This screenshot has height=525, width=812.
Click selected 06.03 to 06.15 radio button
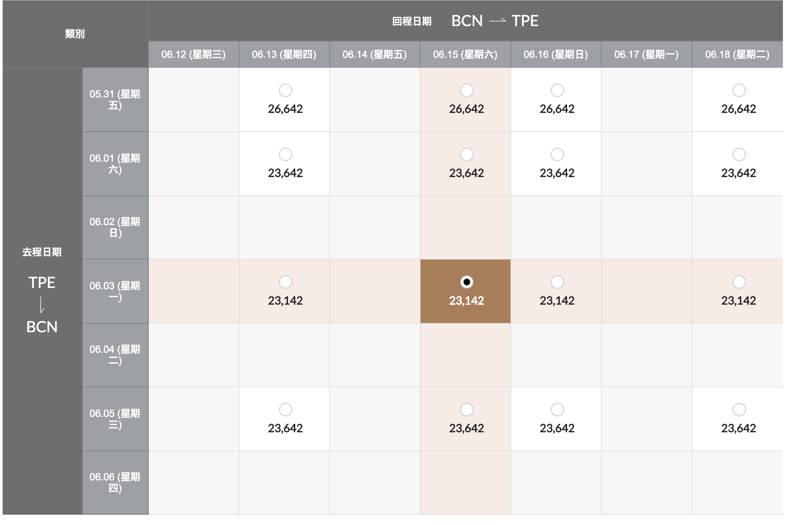466,282
